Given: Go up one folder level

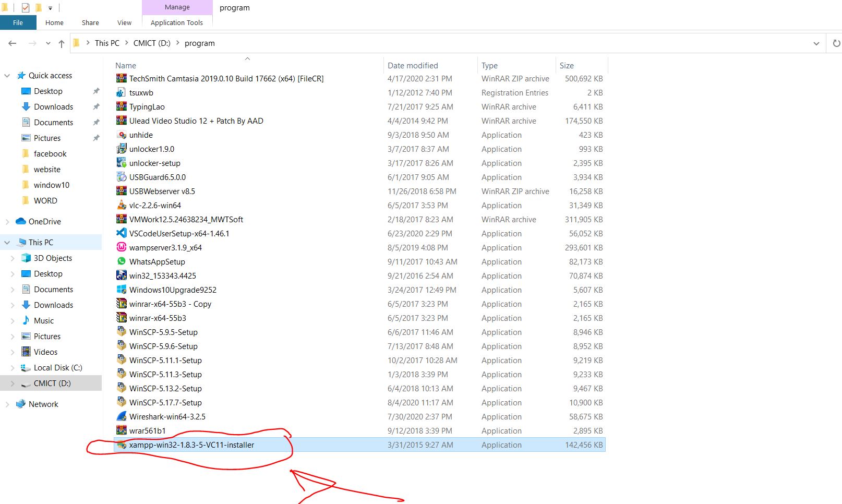Looking at the screenshot, I should tap(62, 43).
